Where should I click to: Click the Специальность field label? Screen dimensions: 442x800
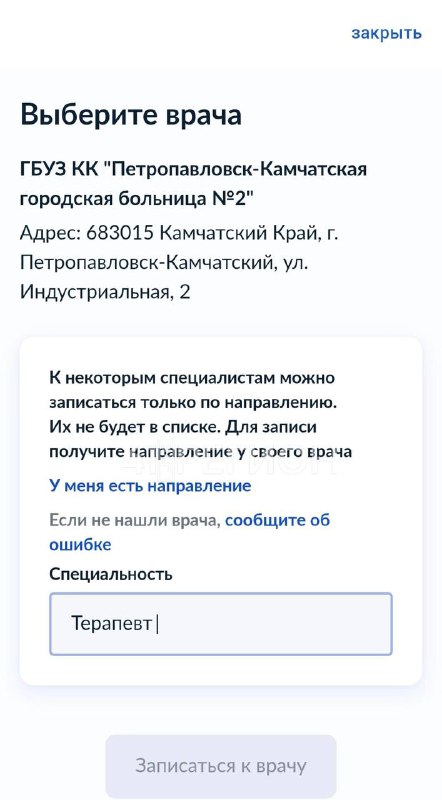(x=111, y=574)
